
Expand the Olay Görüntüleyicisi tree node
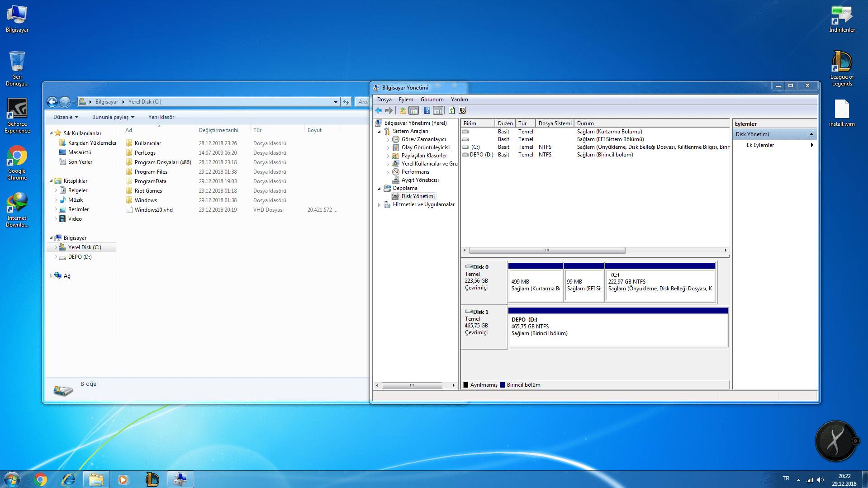click(388, 148)
